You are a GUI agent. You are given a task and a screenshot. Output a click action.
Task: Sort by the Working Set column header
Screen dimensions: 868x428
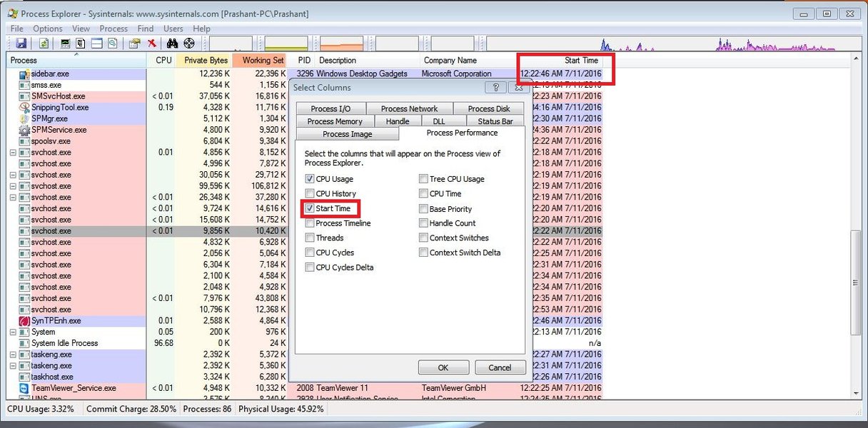click(x=261, y=61)
